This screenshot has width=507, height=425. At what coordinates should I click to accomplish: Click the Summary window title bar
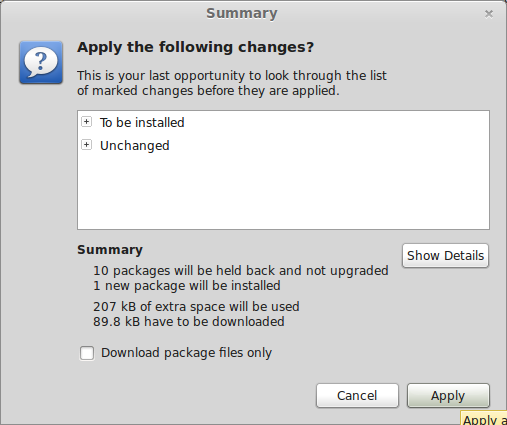tap(241, 13)
